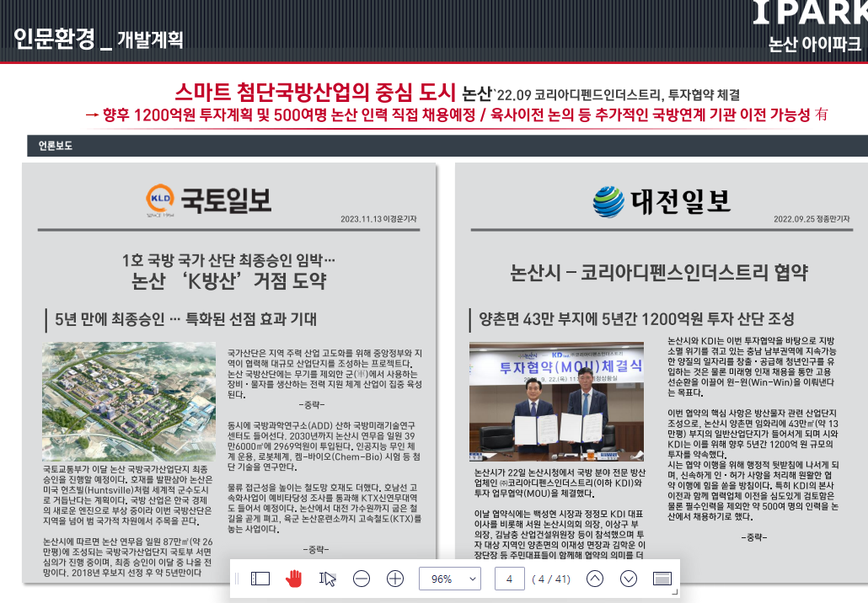Screen dimensions: 868x603
Task: Click the headline 논산시 – 코리아디펜스인더스트리 협약
Action: click(659, 272)
